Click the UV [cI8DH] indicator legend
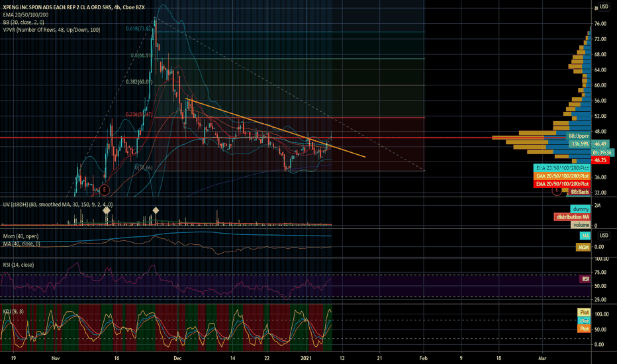Image resolution: width=617 pixels, height=364 pixels. (58, 205)
